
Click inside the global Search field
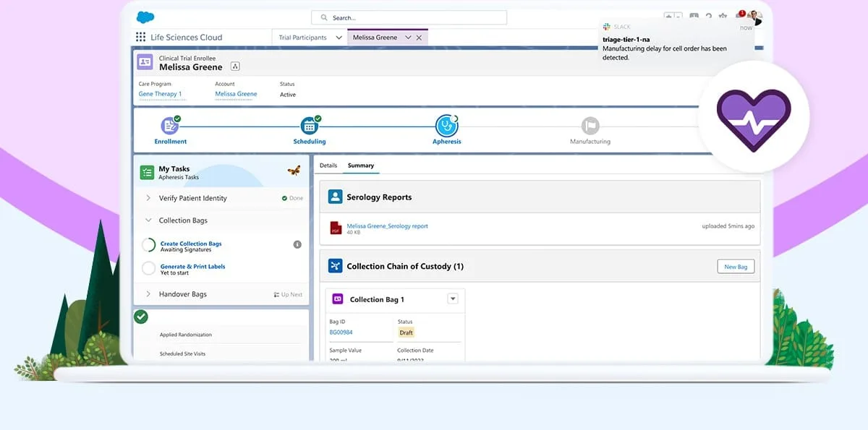point(409,17)
